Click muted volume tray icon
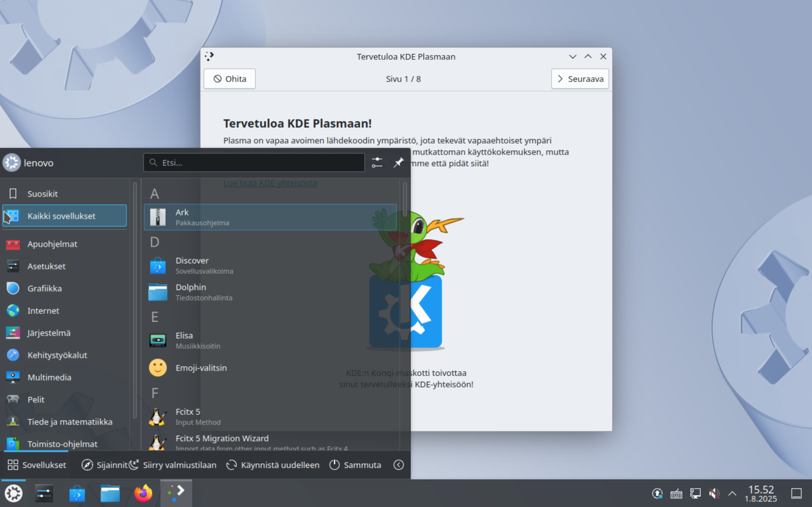 pyautogui.click(x=714, y=493)
